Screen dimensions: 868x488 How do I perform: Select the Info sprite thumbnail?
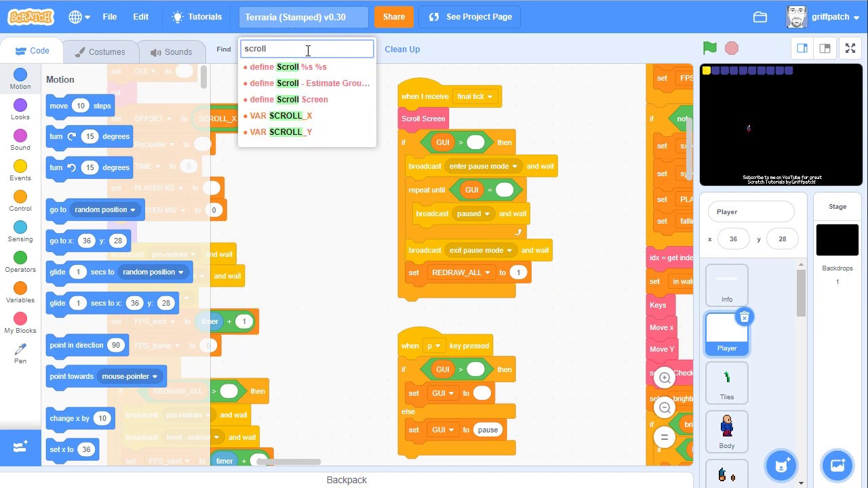[x=727, y=285]
